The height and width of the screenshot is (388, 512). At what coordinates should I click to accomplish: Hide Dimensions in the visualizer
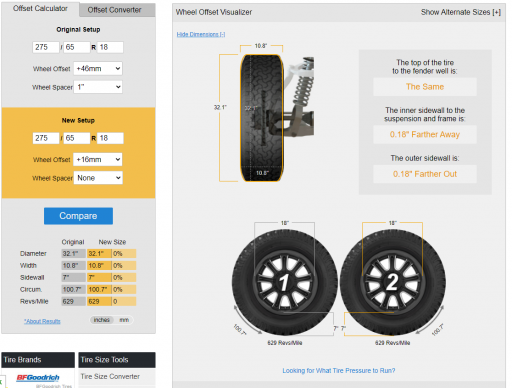(201, 34)
